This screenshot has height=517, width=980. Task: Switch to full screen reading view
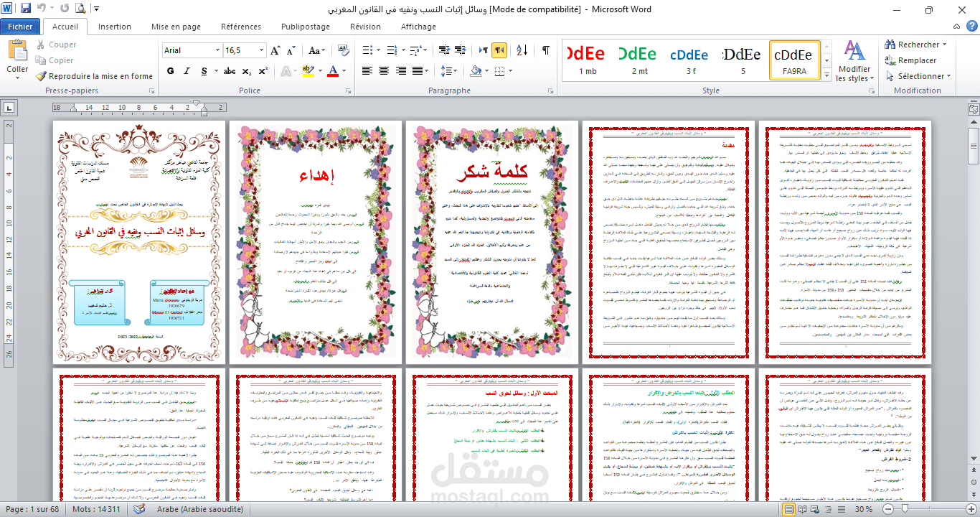tap(803, 509)
